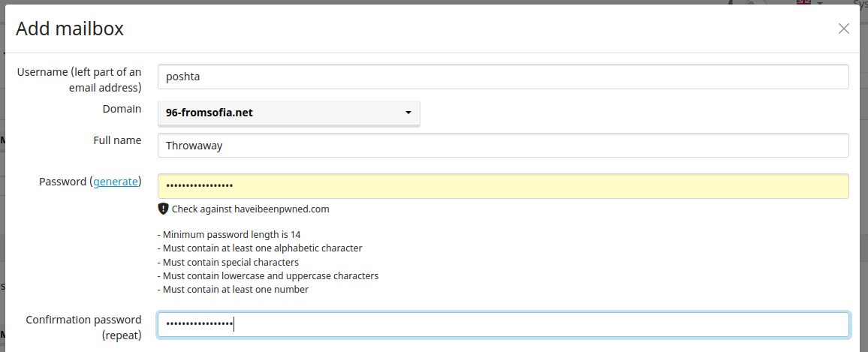Click the shield icon below the password

(x=163, y=209)
